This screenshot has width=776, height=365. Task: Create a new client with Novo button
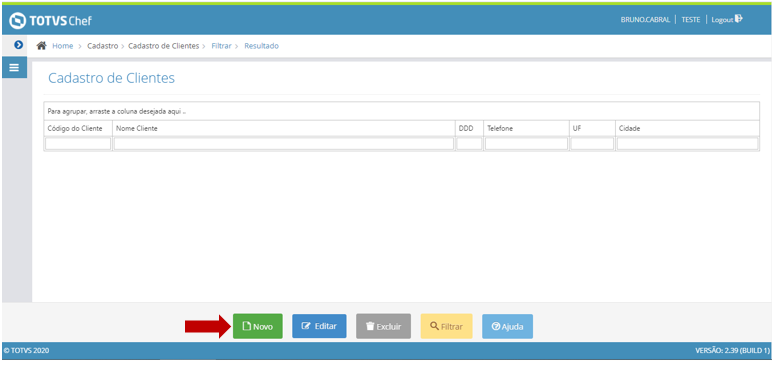pos(258,326)
